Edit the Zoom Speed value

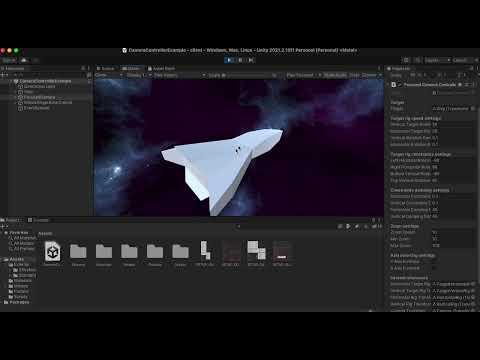point(454,232)
